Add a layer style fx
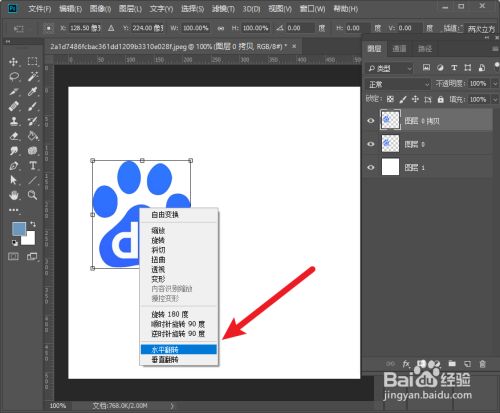Image resolution: width=500 pixels, height=413 pixels. pos(406,364)
